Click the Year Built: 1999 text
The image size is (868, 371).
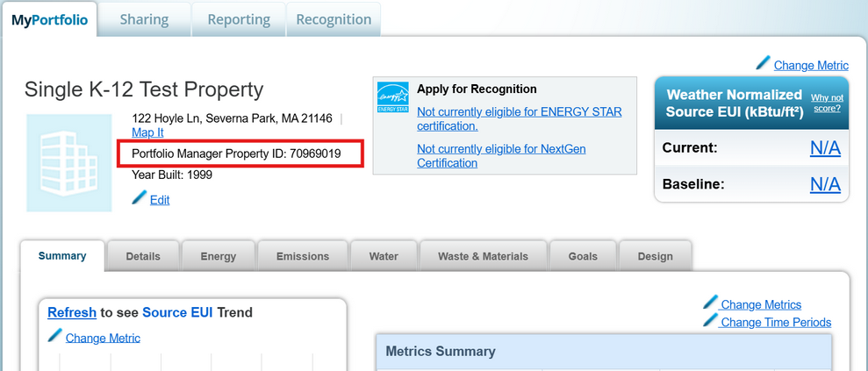point(172,175)
